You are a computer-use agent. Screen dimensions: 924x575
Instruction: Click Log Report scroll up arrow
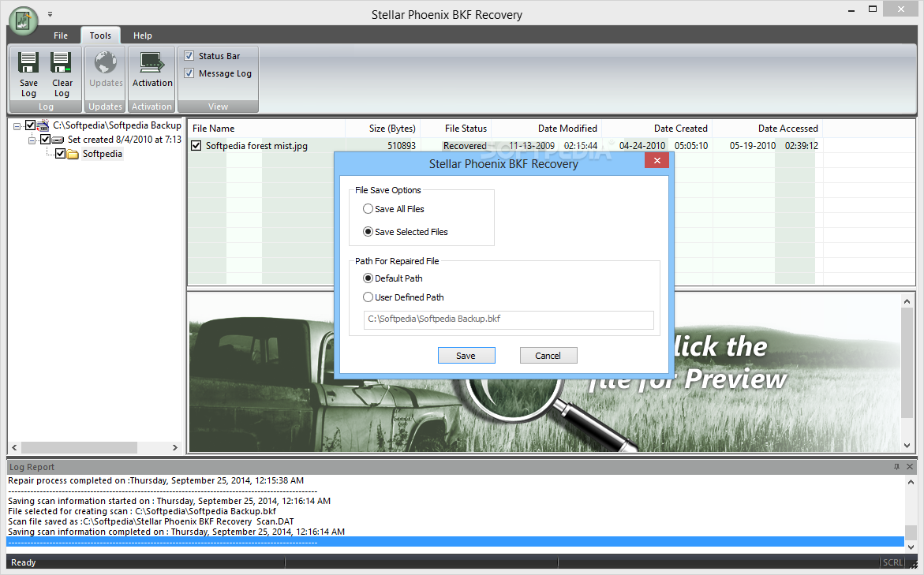[x=911, y=482]
